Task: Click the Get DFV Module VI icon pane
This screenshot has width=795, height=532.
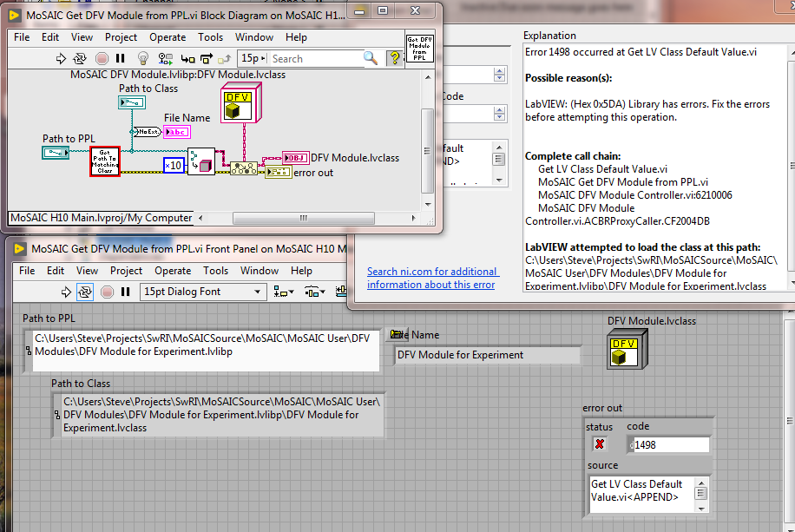Action: pos(420,49)
